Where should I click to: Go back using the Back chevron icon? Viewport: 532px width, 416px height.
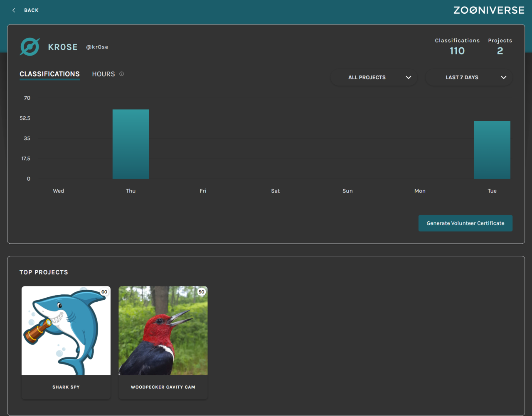(x=14, y=10)
